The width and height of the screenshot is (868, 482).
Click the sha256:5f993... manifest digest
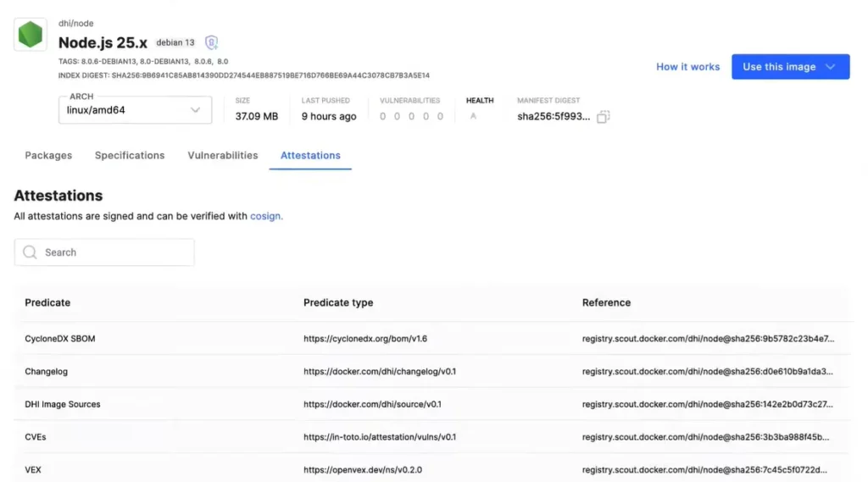[554, 116]
